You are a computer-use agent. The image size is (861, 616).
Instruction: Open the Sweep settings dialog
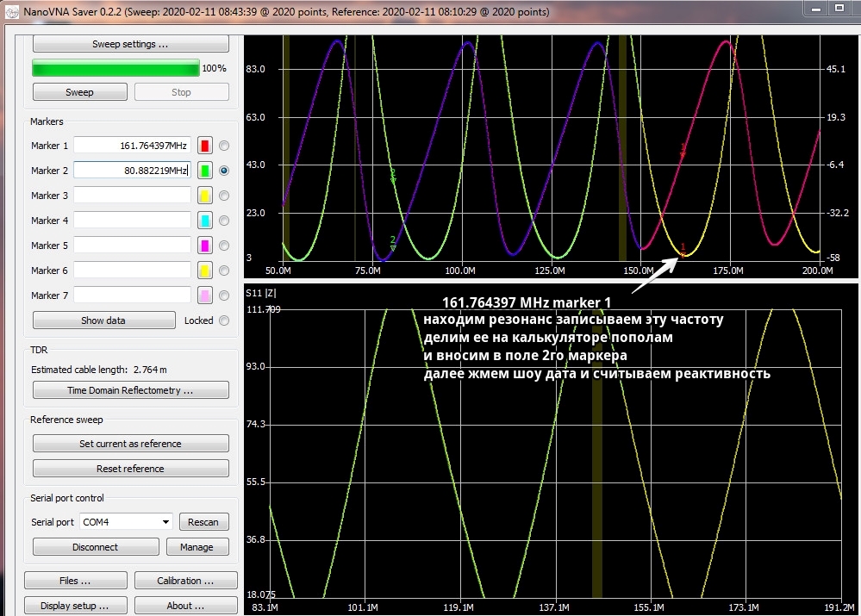point(131,44)
